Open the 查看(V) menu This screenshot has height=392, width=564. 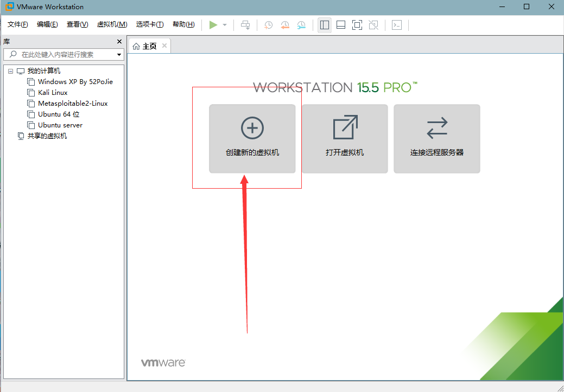[77, 24]
